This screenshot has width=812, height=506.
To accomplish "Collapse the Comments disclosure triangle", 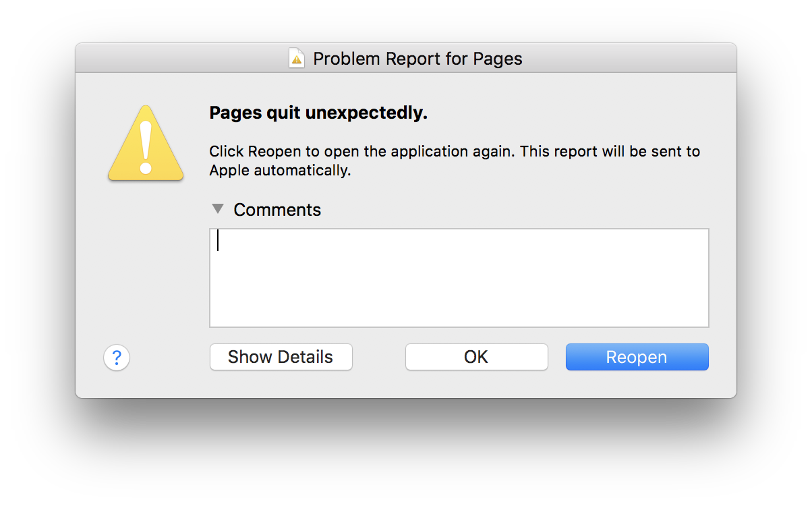I will [x=217, y=209].
